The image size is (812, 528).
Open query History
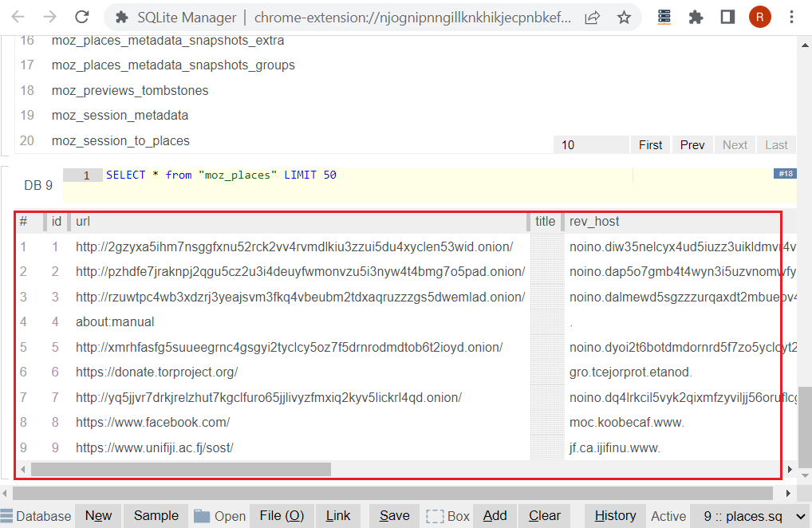pyautogui.click(x=615, y=516)
